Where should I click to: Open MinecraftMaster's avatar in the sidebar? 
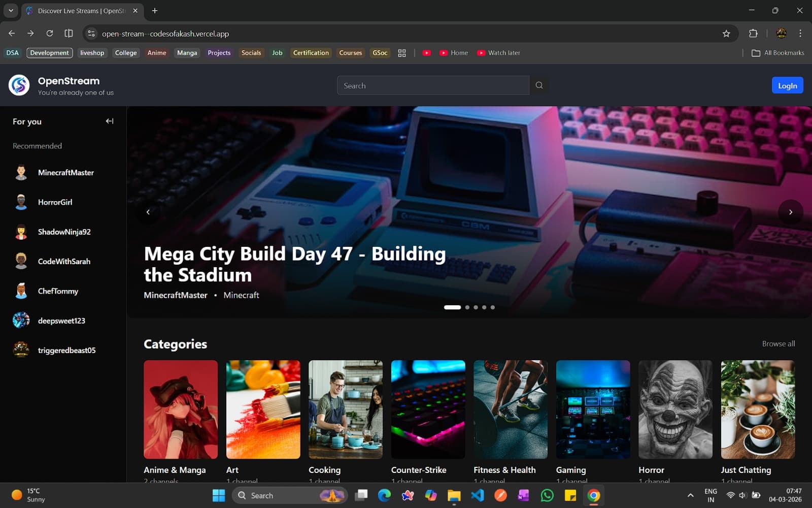pos(21,173)
